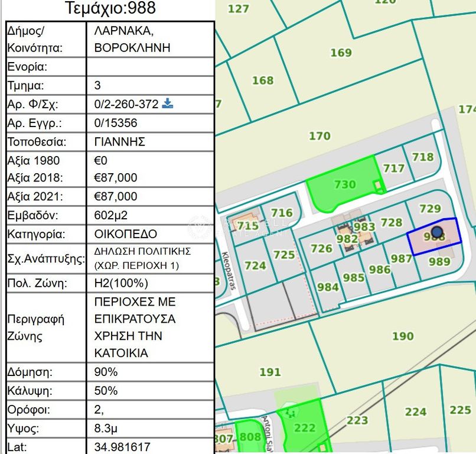Select green highlighted parcel 808
476x454 pixels.
pos(250,437)
